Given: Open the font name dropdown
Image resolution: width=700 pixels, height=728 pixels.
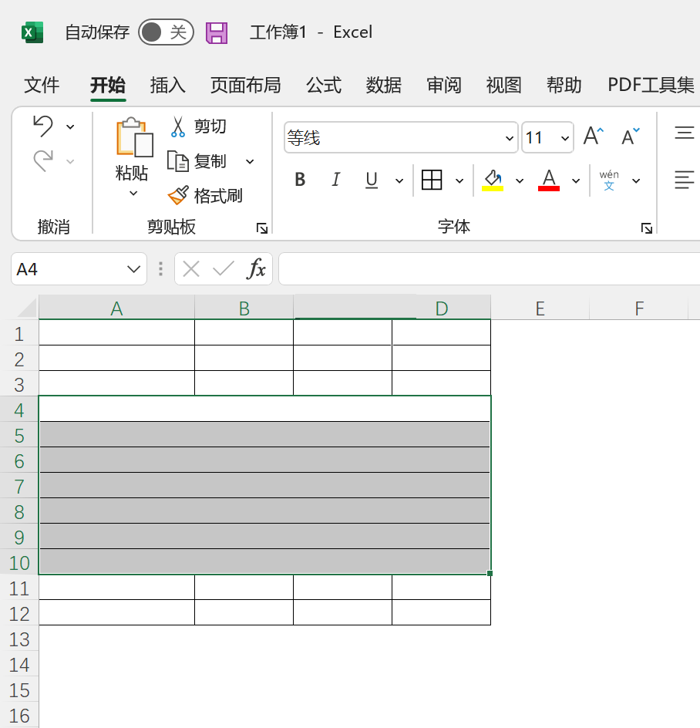Looking at the screenshot, I should pyautogui.click(x=510, y=138).
